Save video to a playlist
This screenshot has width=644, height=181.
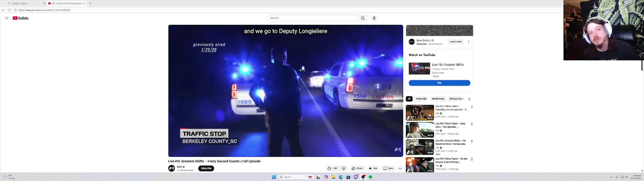388,168
